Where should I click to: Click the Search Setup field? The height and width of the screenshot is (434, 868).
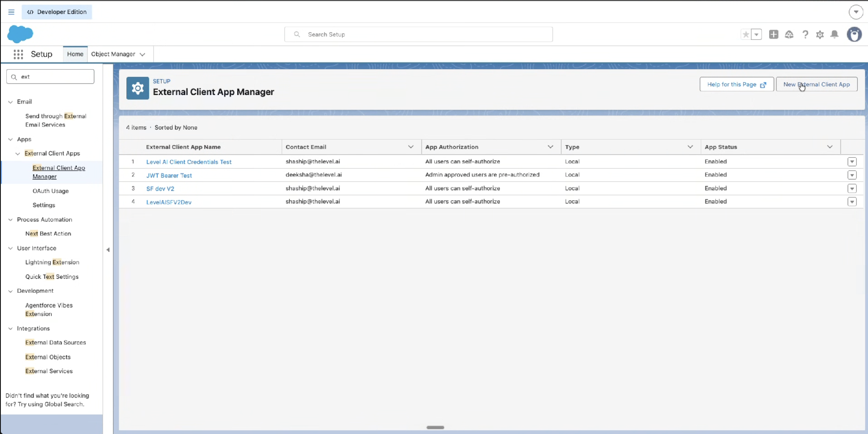coord(418,34)
